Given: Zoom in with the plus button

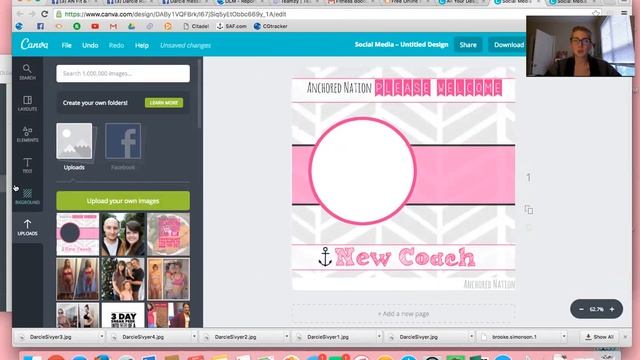Looking at the screenshot, I should (x=612, y=309).
